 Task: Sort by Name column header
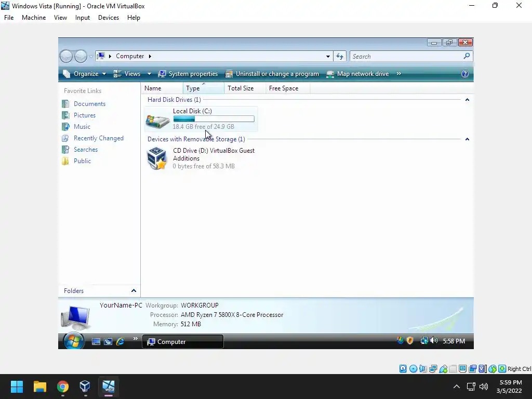click(x=162, y=88)
